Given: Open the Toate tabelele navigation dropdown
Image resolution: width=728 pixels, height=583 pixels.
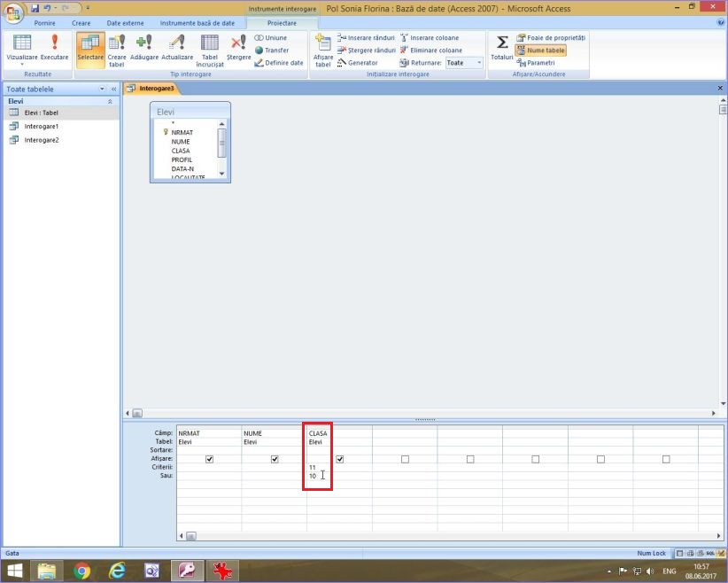Looking at the screenshot, I should click(x=102, y=89).
